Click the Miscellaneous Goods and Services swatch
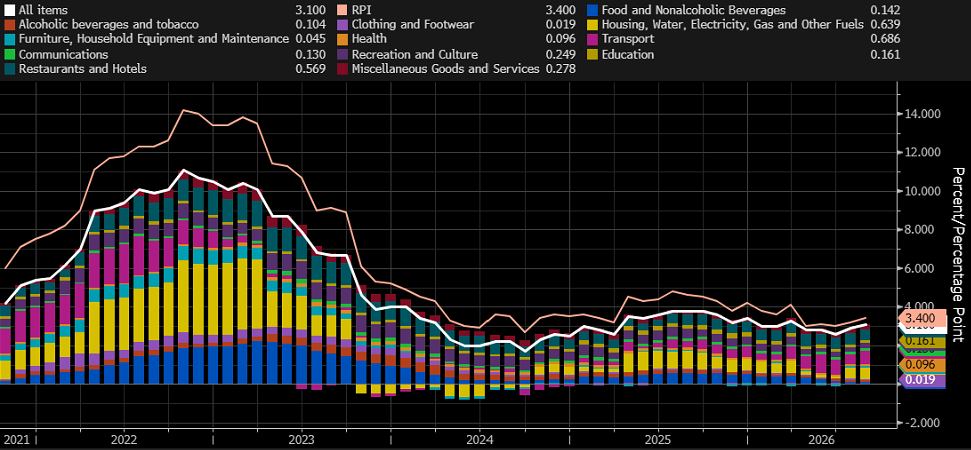This screenshot has height=450, width=971. click(x=342, y=69)
